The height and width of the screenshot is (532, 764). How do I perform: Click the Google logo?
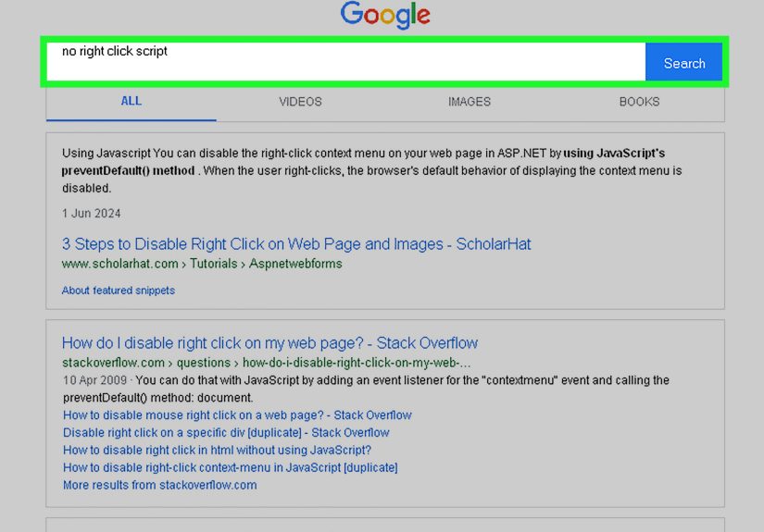(385, 15)
